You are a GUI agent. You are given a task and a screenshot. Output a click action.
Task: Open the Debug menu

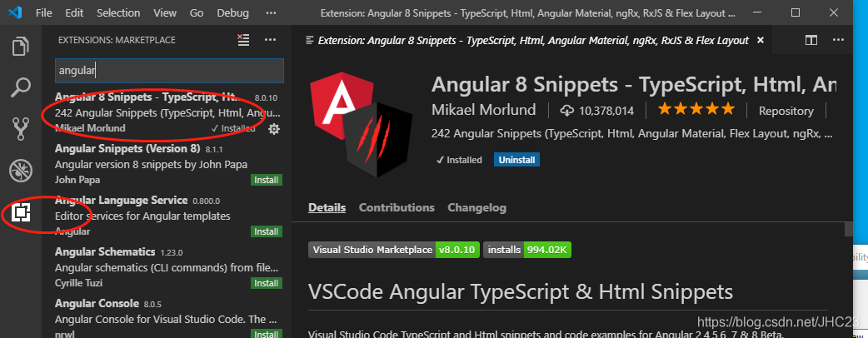[x=232, y=12]
